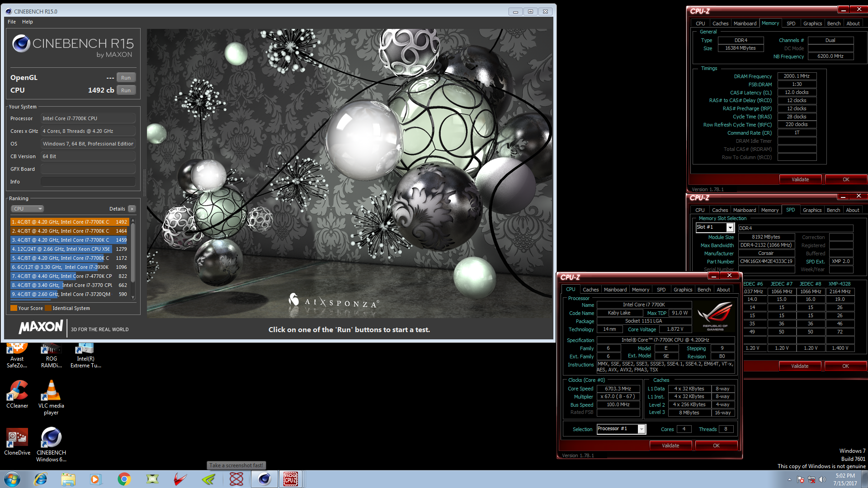
Task: Click the Cinebench title bar app icon
Action: (9, 11)
